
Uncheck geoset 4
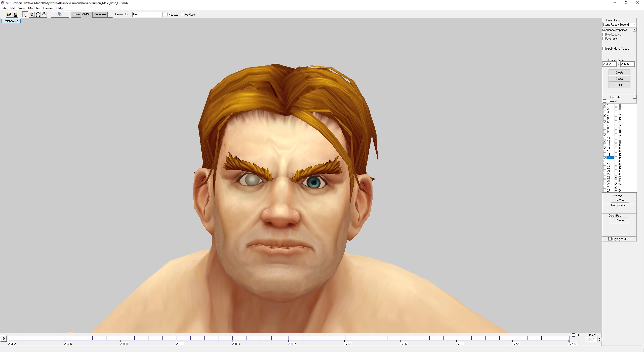point(605,115)
